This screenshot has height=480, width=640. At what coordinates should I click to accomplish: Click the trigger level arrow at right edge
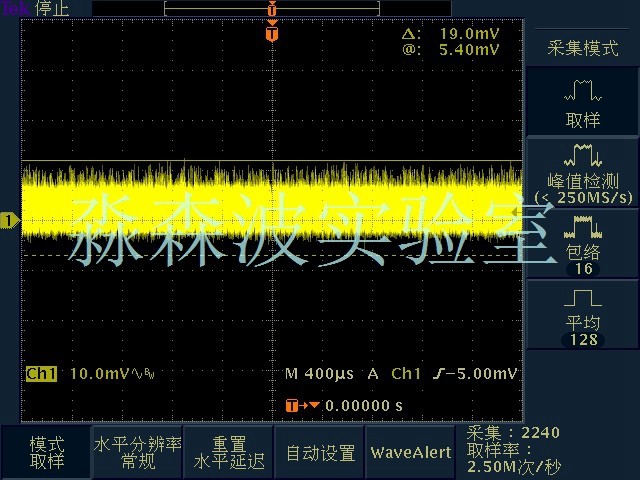click(x=517, y=212)
